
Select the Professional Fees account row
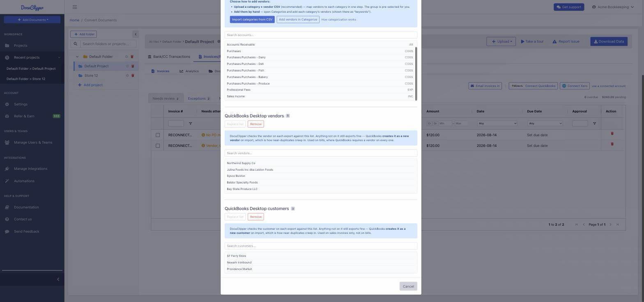(x=321, y=90)
